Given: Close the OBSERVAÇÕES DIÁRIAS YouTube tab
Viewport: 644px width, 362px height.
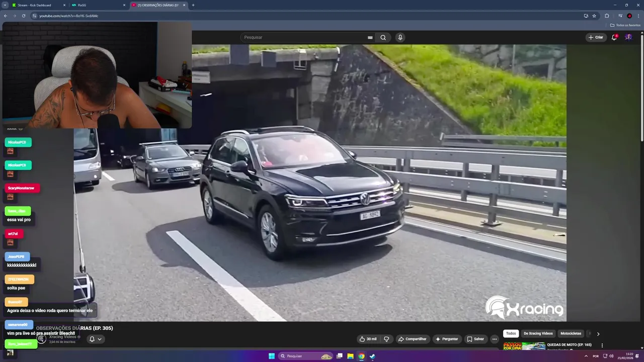Looking at the screenshot, I should pos(184,5).
